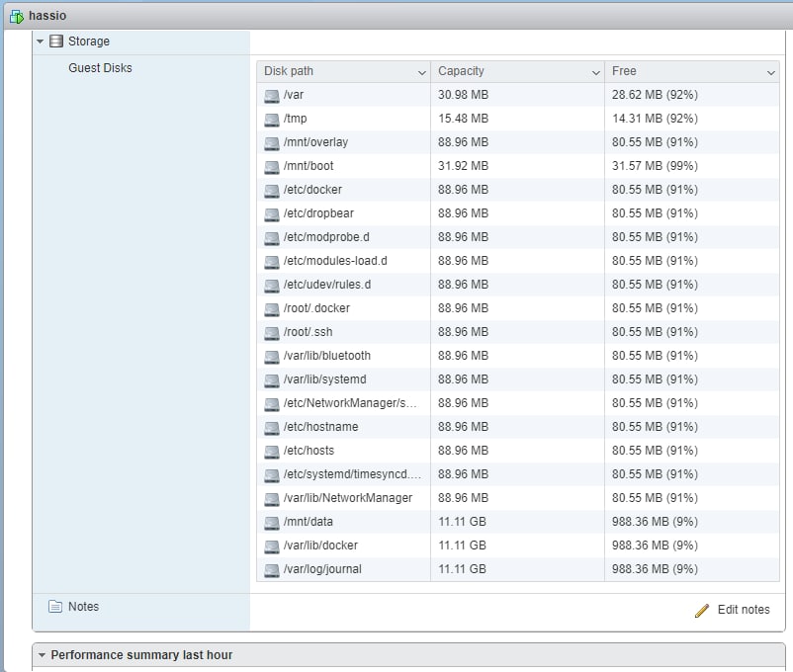Screen dimensions: 793x672
Task: Click disk icon for /mnt/data row
Action: point(272,523)
